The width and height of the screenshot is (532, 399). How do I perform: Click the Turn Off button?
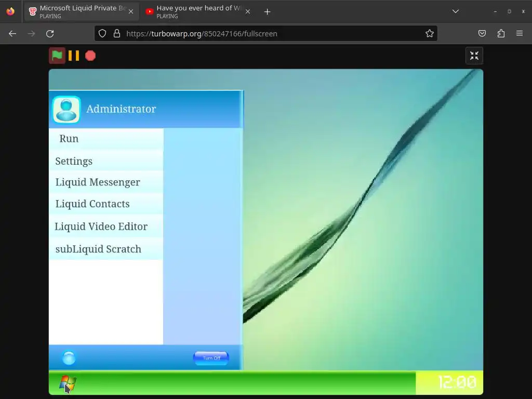click(211, 358)
